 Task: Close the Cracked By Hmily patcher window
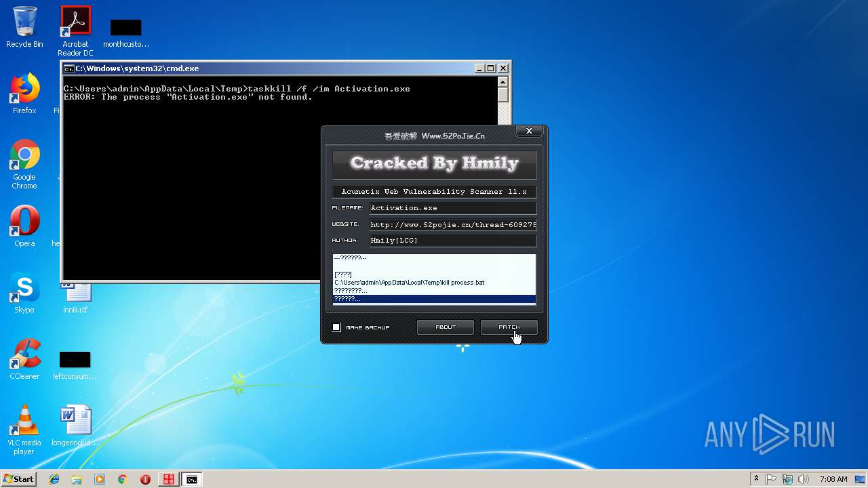click(x=529, y=131)
